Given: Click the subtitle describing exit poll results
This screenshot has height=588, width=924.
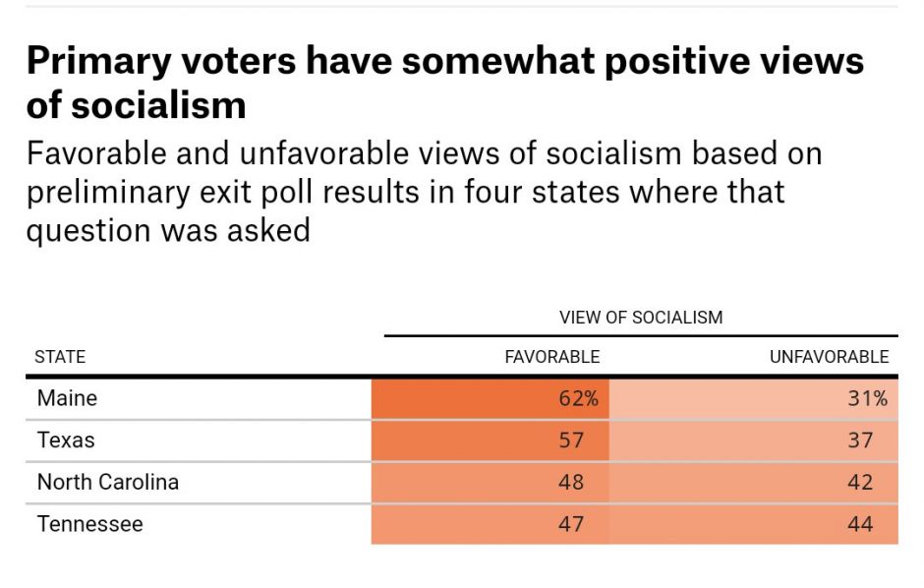Looking at the screenshot, I should point(424,192).
